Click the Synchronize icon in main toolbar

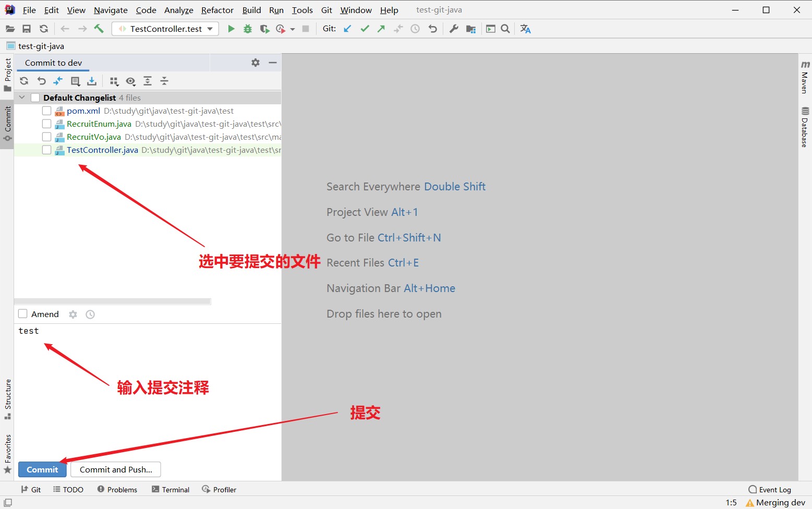click(44, 29)
